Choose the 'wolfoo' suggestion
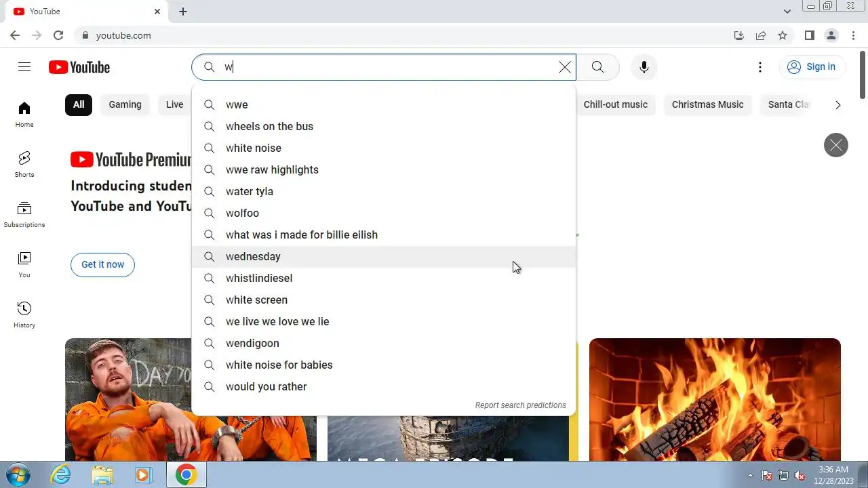The image size is (868, 488). [384, 213]
